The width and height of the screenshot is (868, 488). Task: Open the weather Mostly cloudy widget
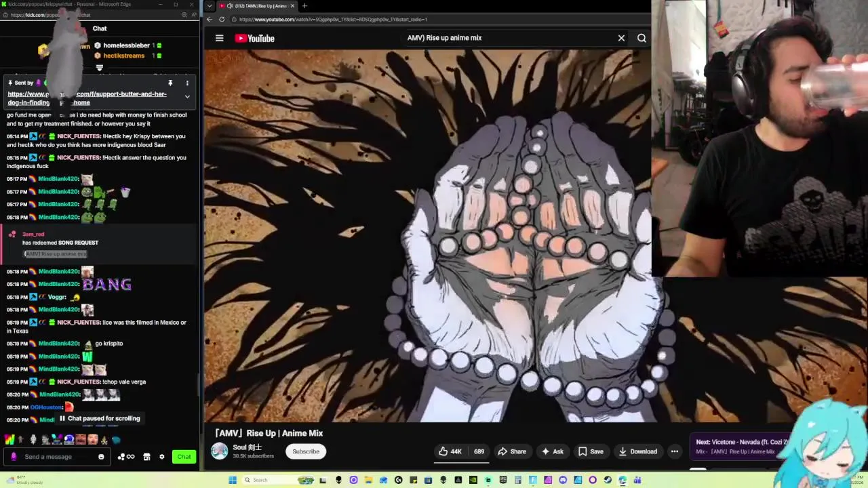[x=24, y=480]
